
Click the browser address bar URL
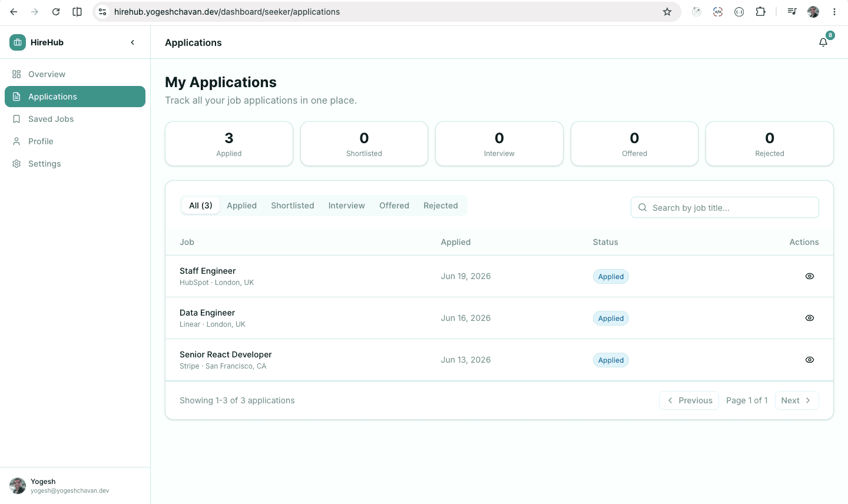point(227,12)
